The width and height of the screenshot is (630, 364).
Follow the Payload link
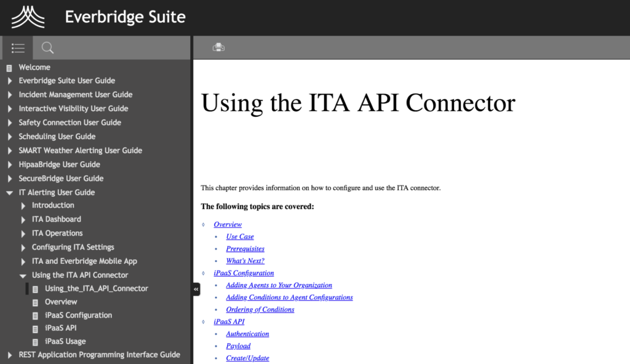[238, 346]
